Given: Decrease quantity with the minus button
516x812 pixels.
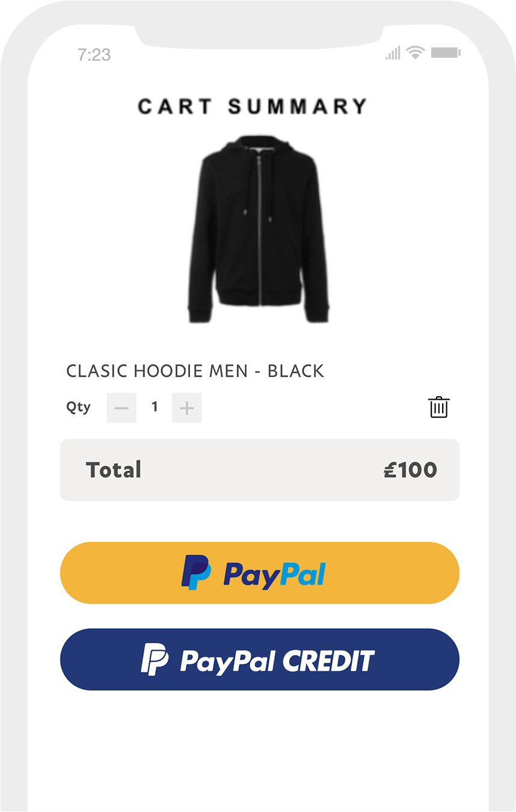Looking at the screenshot, I should pos(121,408).
